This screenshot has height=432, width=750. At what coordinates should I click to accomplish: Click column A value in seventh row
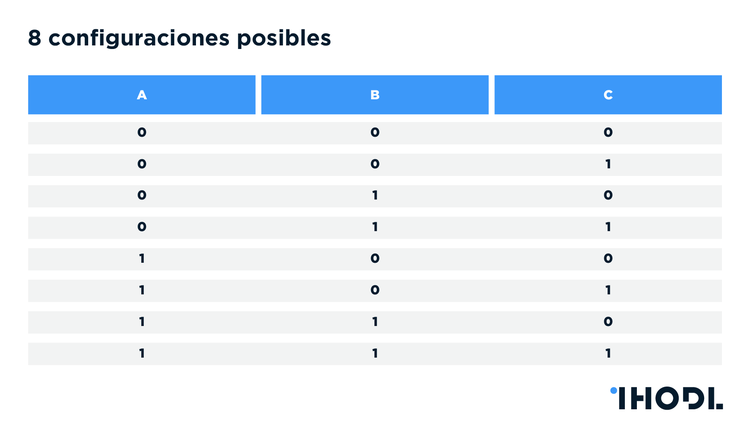click(x=142, y=322)
